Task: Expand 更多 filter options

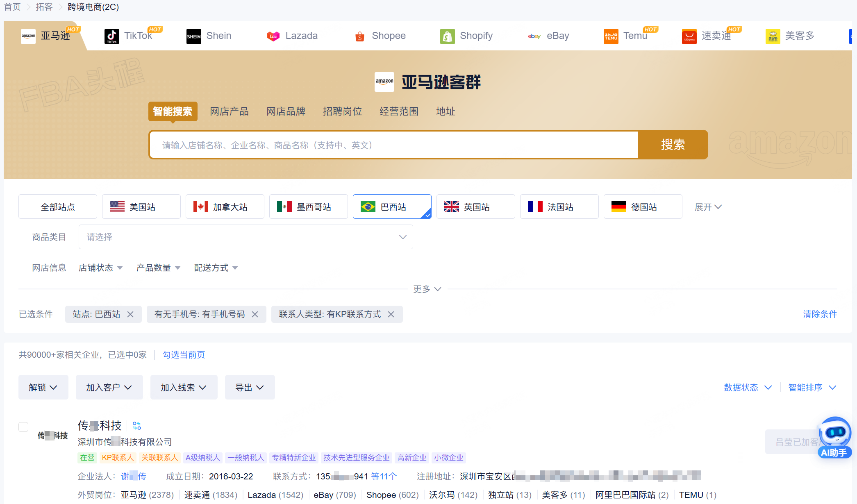Action: click(427, 289)
